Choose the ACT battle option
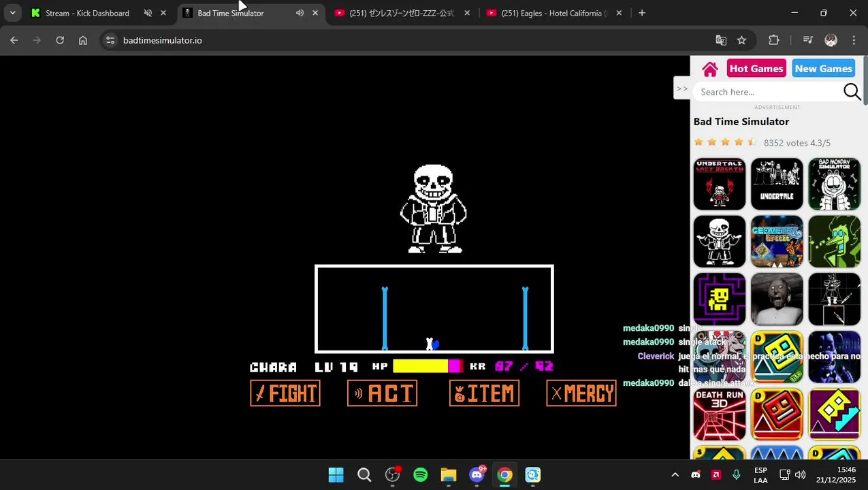This screenshot has height=490, width=868. point(382,393)
